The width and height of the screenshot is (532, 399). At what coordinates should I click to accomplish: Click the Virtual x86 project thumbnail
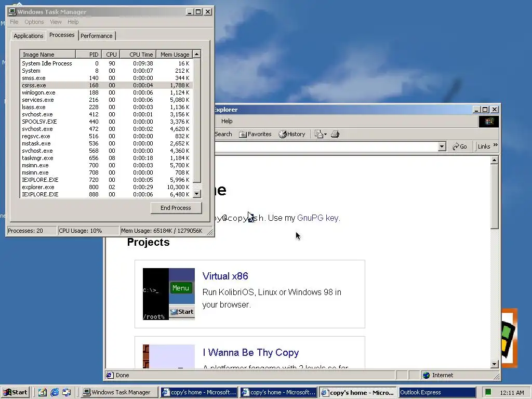(x=169, y=294)
